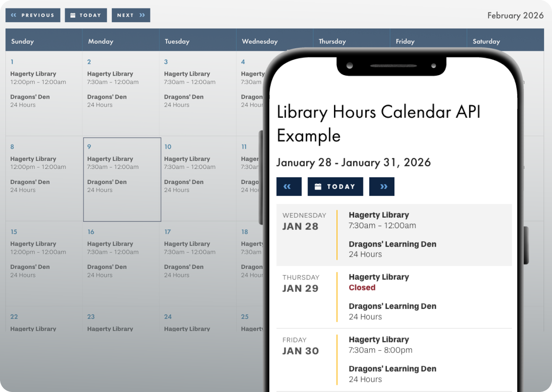Click Dragons' Learning Den in the Jan 30 row
This screenshot has width=552, height=392.
[x=392, y=369]
